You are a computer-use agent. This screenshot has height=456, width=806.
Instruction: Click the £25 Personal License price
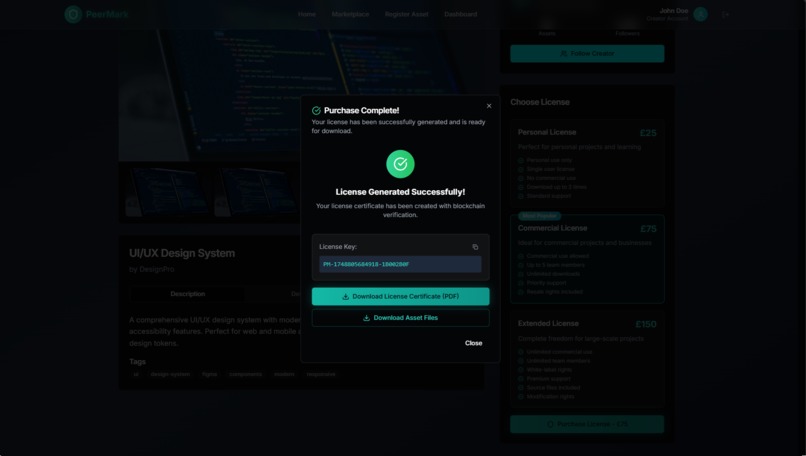coord(648,133)
